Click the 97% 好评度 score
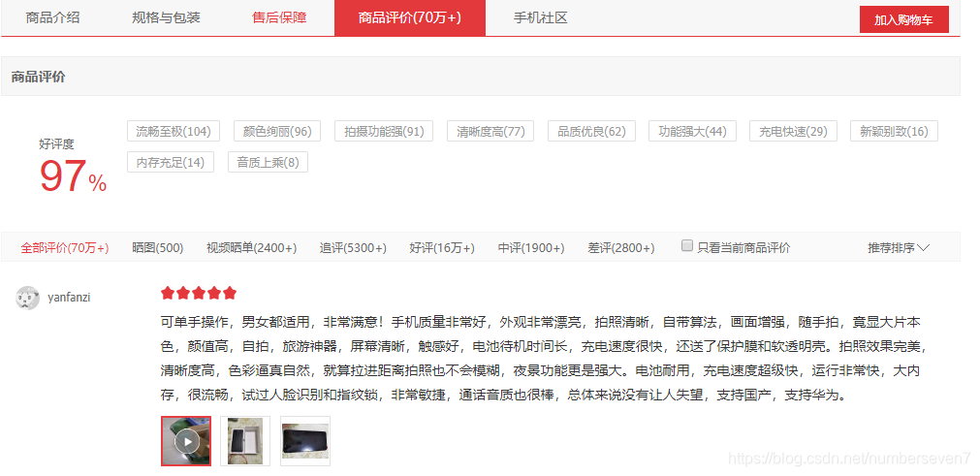The image size is (980, 476). (x=73, y=176)
